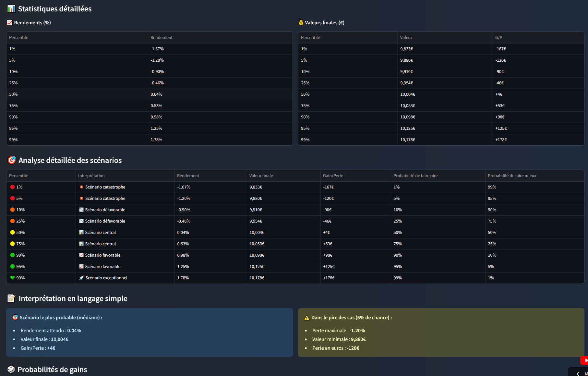Screen dimensions: 588x376
Task: Click the bar chart icon beside Statistiques détaillées
Action: (x=11, y=9)
